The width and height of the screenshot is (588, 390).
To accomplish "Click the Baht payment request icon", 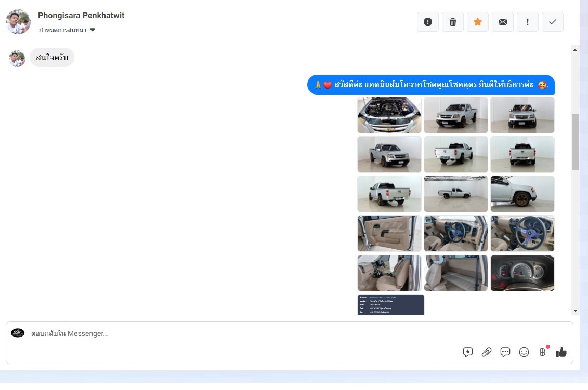I will pos(543,352).
